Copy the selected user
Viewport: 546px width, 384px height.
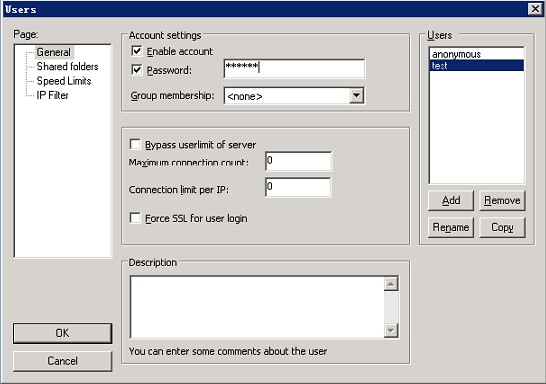[x=502, y=227]
